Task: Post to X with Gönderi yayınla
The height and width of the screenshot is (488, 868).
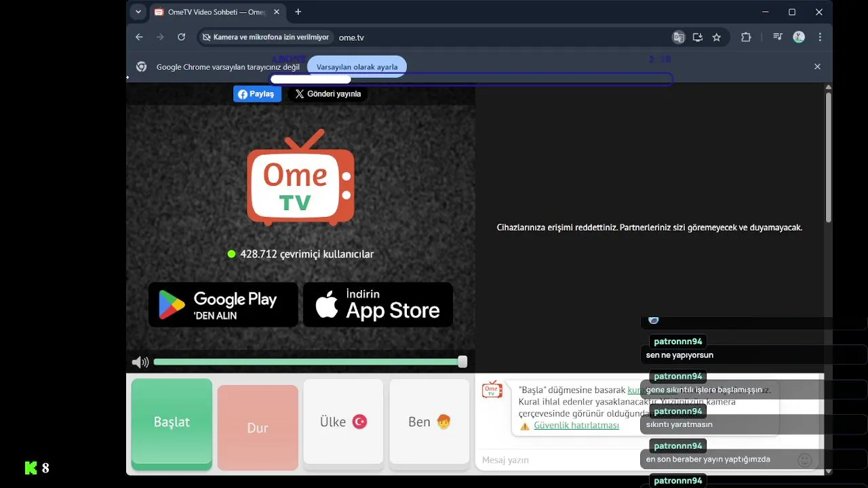Action: [328, 94]
